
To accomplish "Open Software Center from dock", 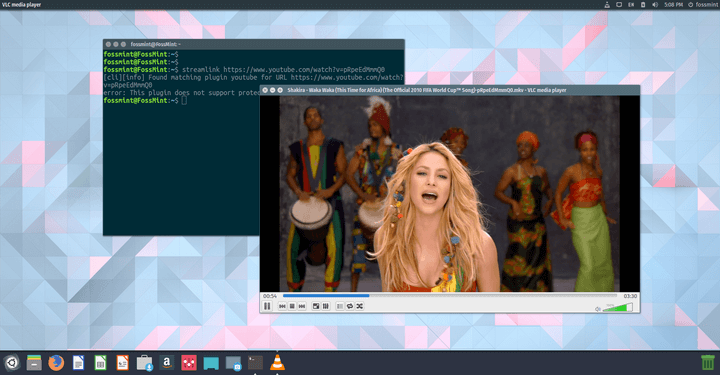I will 144,363.
